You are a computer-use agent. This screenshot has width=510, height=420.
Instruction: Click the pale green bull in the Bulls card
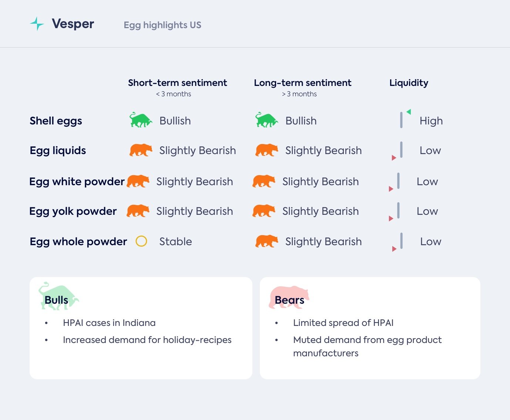pos(58,296)
